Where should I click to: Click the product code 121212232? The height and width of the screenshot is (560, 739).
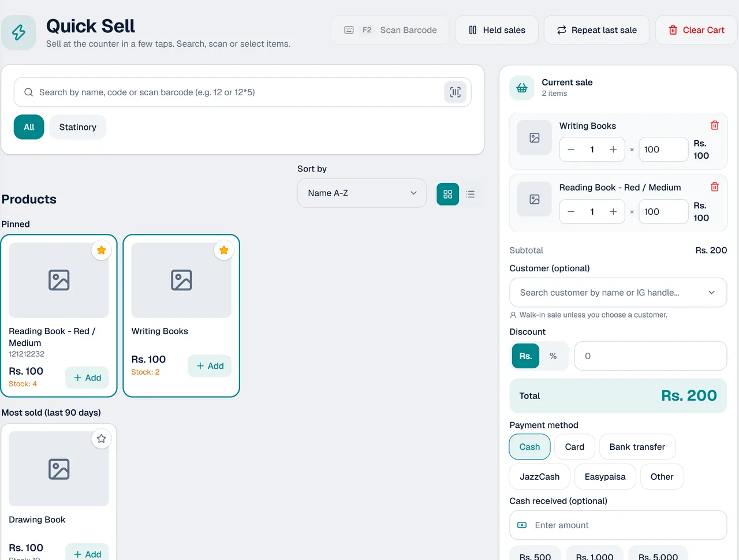point(27,354)
